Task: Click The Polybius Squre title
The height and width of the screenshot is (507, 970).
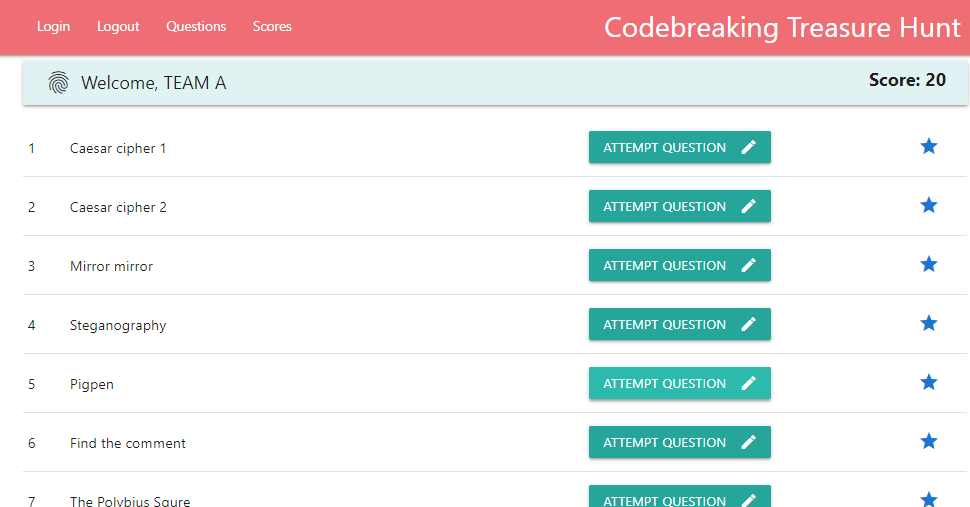Action: tap(130, 501)
